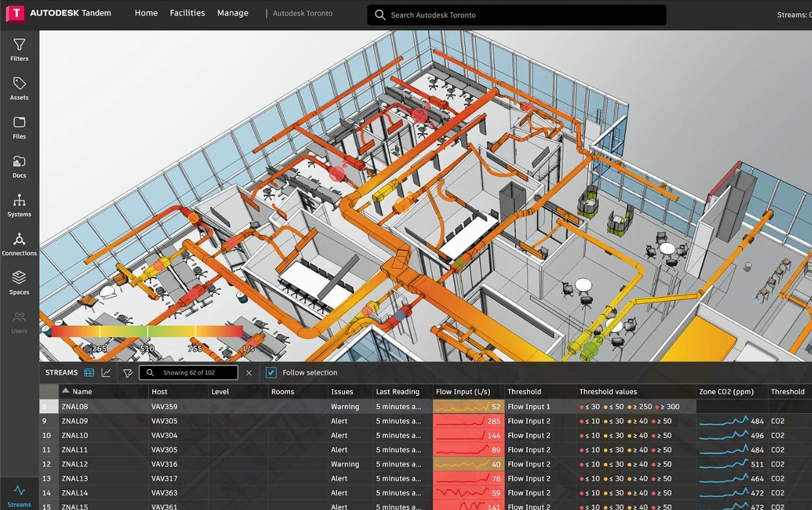
Task: Sort by the Issues column header
Action: (342, 392)
